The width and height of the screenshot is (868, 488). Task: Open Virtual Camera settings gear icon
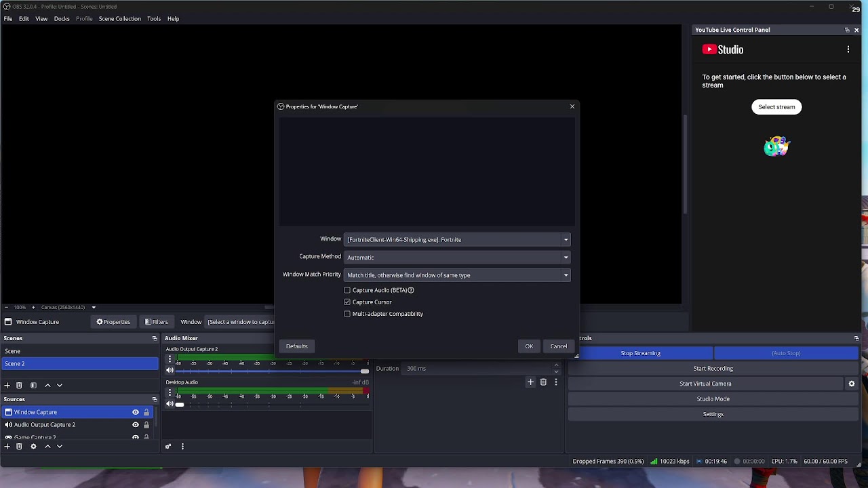[x=852, y=384]
